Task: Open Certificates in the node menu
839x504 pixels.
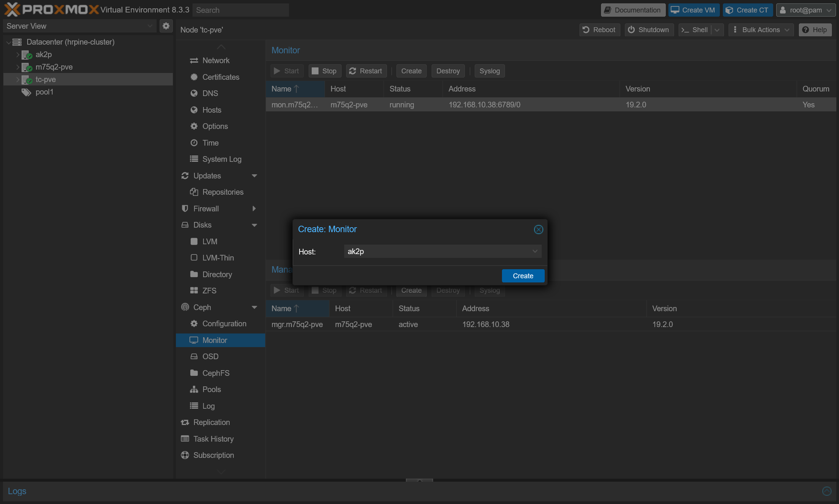Action: point(221,77)
